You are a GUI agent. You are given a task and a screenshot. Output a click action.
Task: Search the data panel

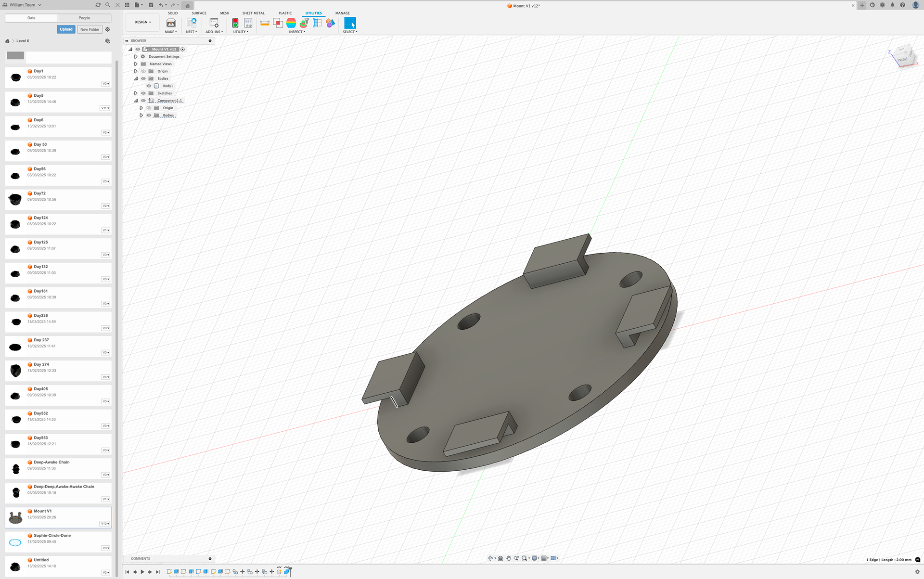point(108,5)
